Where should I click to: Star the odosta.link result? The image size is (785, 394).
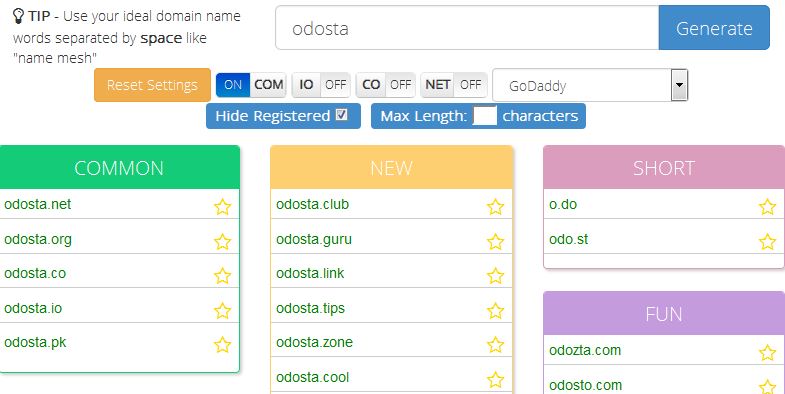[495, 275]
